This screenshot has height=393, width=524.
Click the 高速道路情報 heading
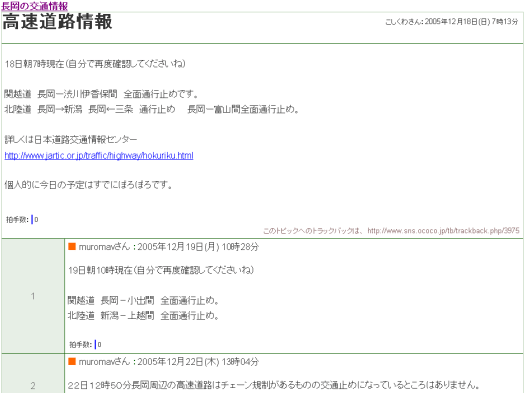(57, 22)
